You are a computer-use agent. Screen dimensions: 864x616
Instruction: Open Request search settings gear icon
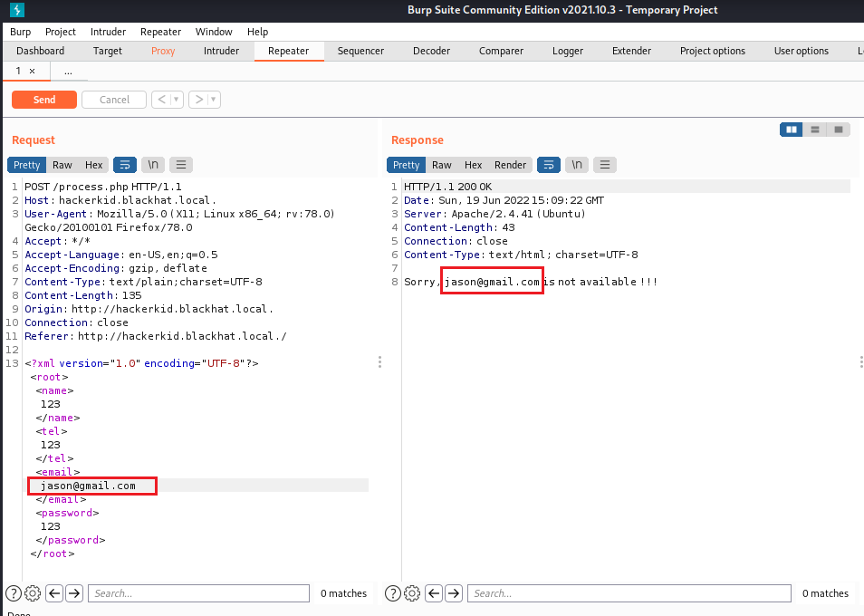coord(33,593)
